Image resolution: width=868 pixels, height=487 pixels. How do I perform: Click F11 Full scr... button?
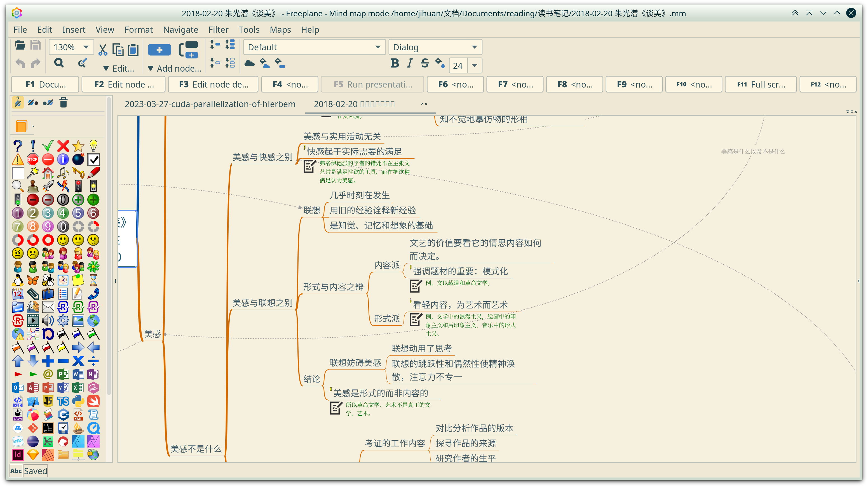761,84
